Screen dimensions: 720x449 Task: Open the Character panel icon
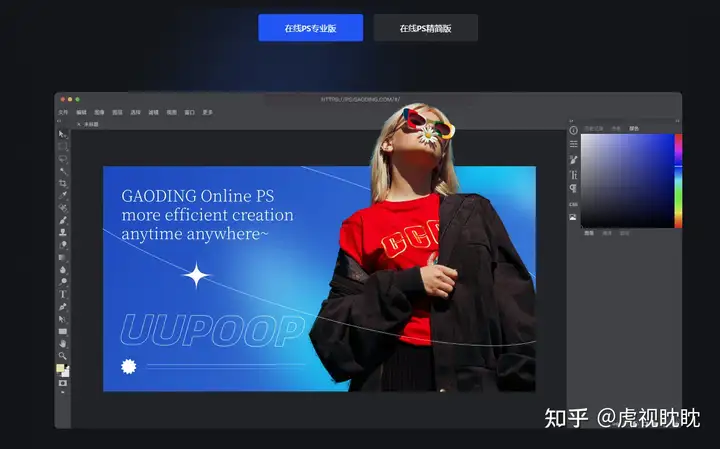coord(574,174)
